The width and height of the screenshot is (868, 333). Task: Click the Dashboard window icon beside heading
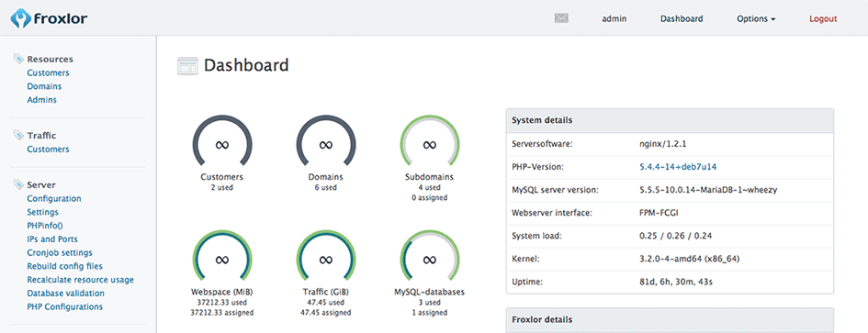[187, 66]
